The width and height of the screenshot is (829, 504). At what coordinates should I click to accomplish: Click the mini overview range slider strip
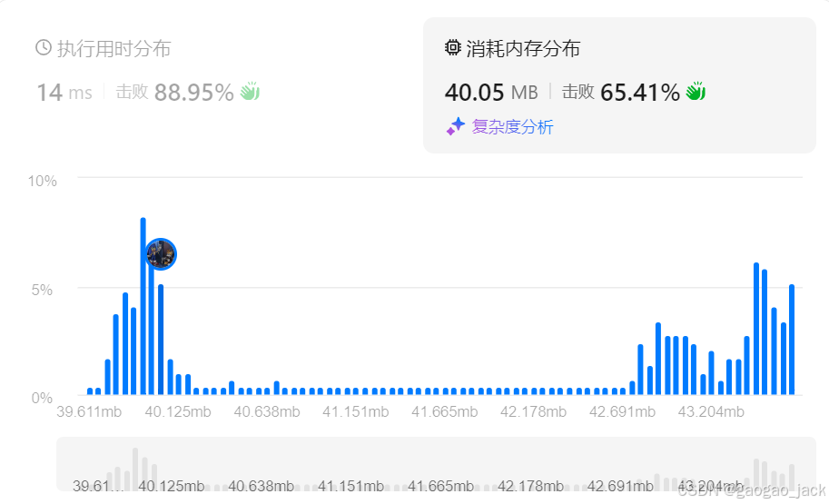click(436, 464)
